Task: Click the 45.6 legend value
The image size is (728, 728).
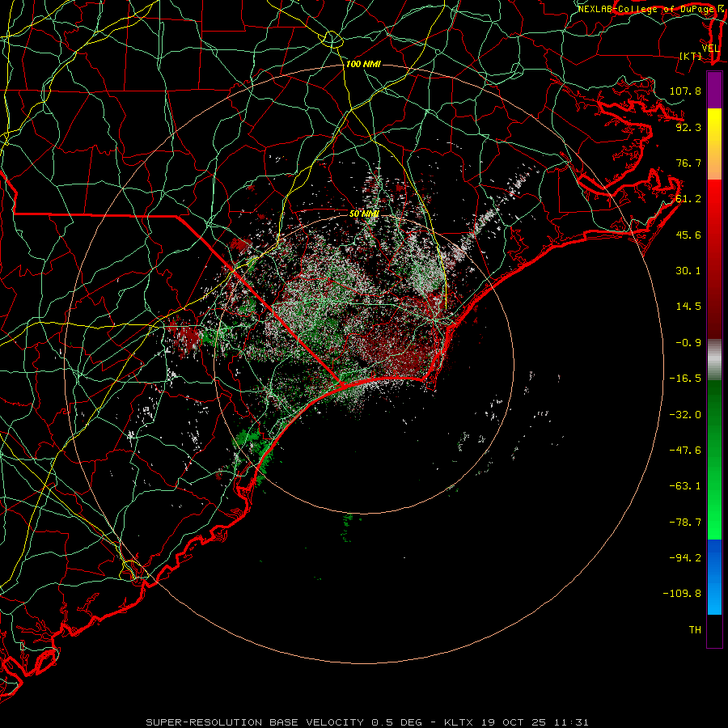Action: (688, 235)
